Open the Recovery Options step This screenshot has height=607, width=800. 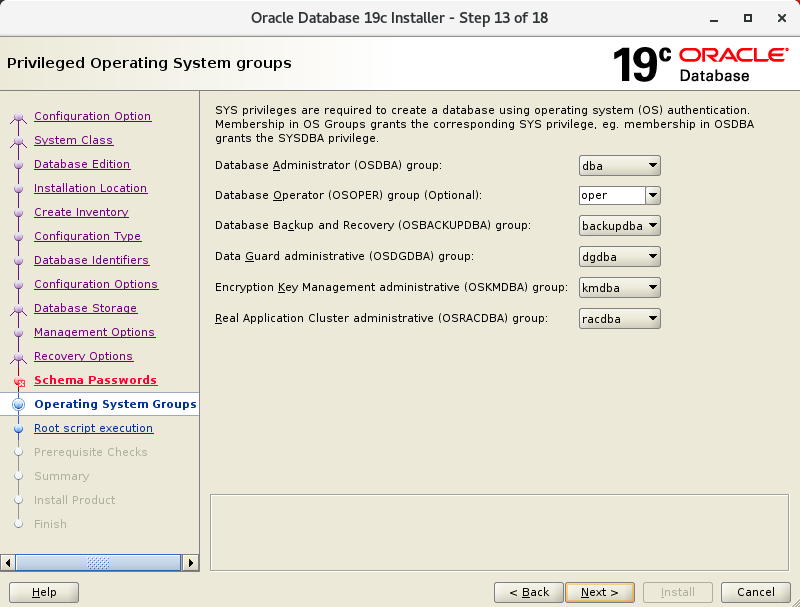click(x=83, y=356)
